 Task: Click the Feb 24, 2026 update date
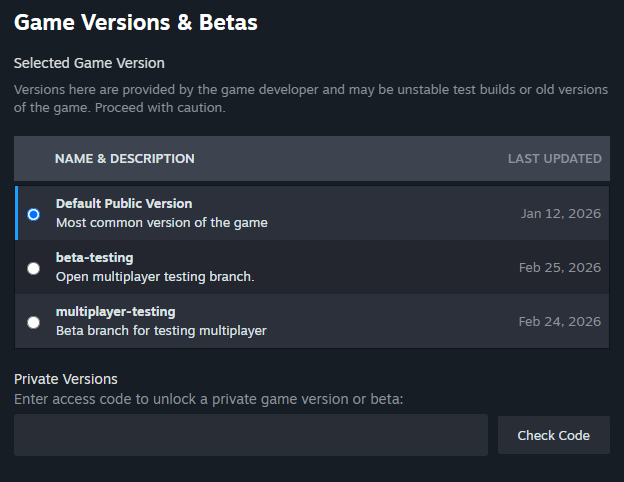pyautogui.click(x=559, y=322)
